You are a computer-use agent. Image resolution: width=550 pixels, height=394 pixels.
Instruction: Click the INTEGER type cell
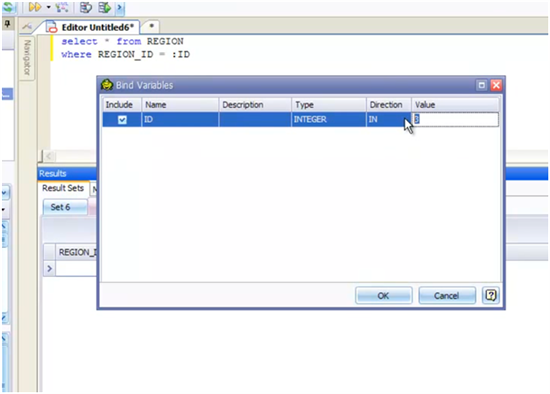[329, 120]
